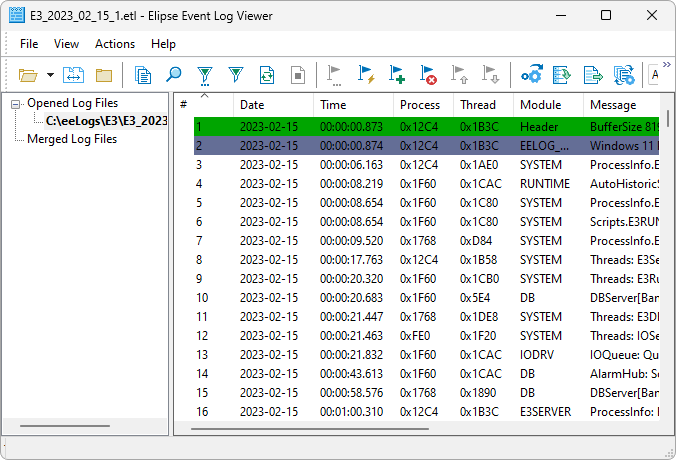The height and width of the screenshot is (460, 676).
Task: Open the Actions menu
Action: [x=115, y=44]
